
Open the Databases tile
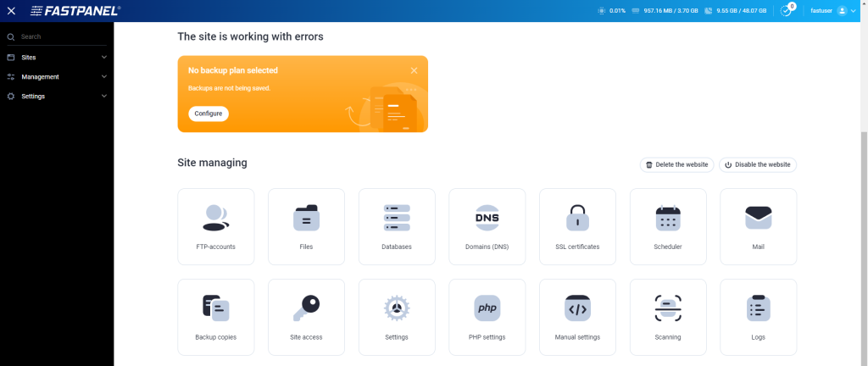(x=397, y=225)
